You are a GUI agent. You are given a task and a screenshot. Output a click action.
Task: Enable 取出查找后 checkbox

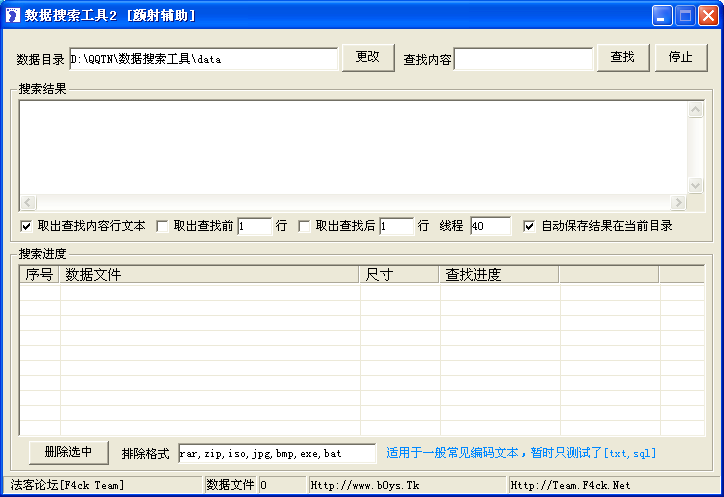[304, 226]
